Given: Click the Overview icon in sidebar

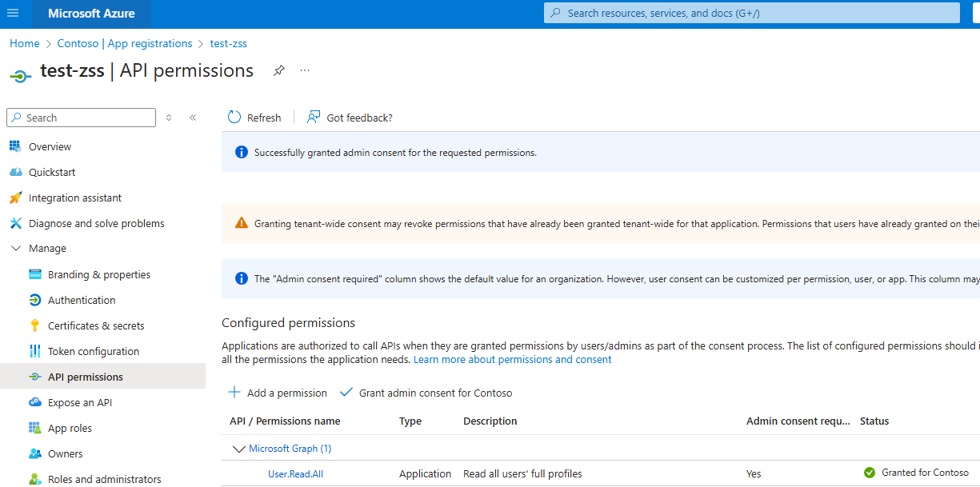Looking at the screenshot, I should [x=15, y=146].
